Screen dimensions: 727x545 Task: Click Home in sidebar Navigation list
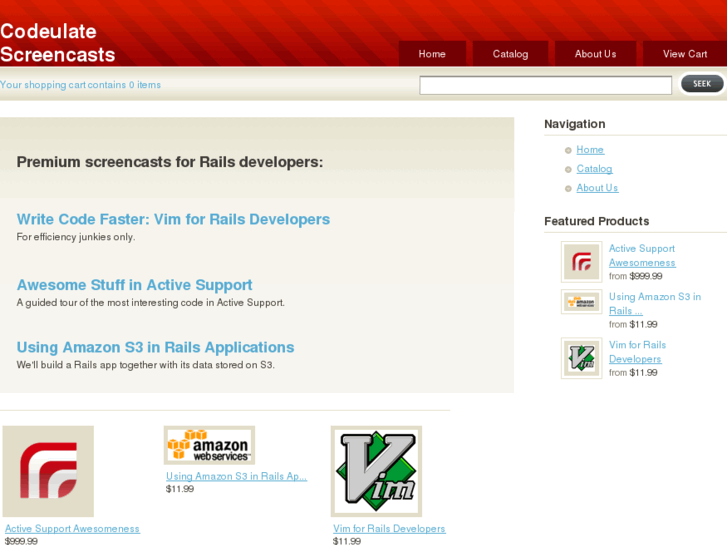pos(590,150)
